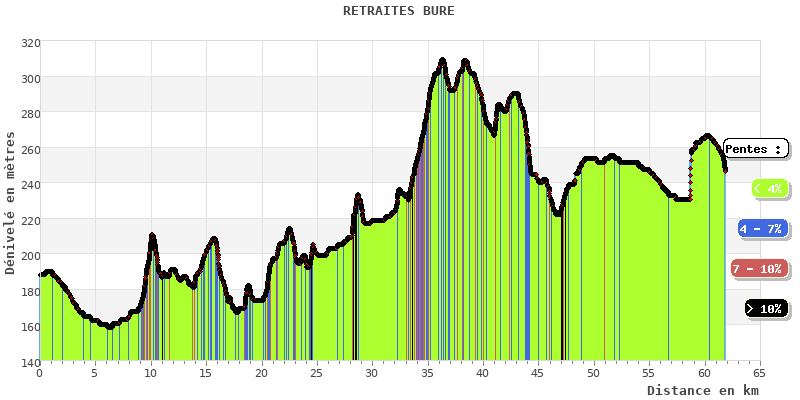800x400 pixels.
Task: Click the Dénivelé en mètres axis label
Action: tap(10, 200)
